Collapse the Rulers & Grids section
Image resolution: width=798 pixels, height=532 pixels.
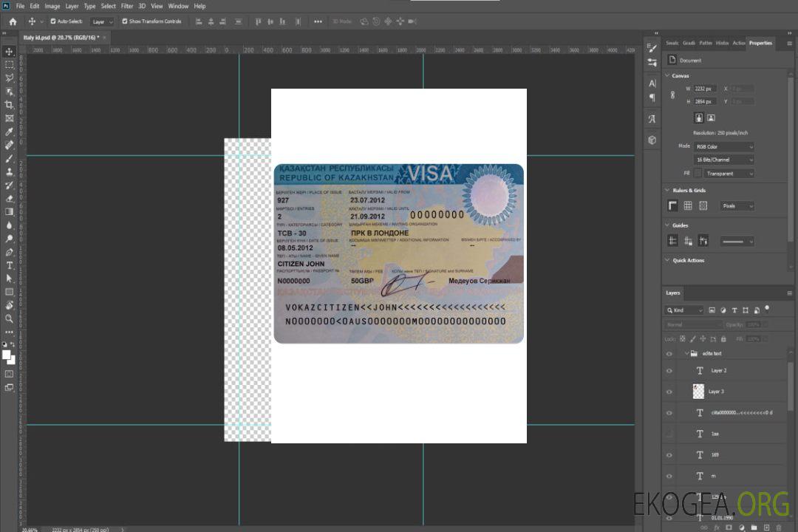click(667, 190)
